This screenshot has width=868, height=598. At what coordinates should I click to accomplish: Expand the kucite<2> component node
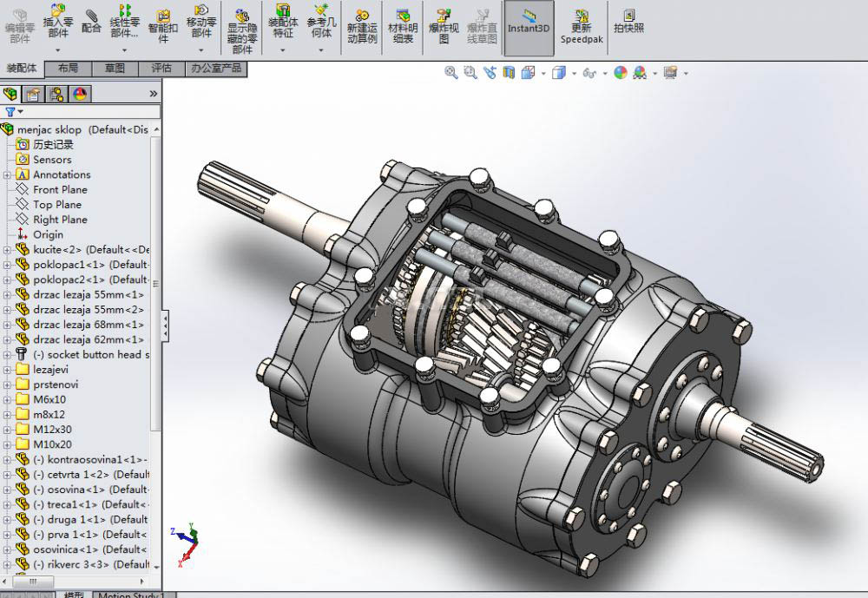coord(7,250)
